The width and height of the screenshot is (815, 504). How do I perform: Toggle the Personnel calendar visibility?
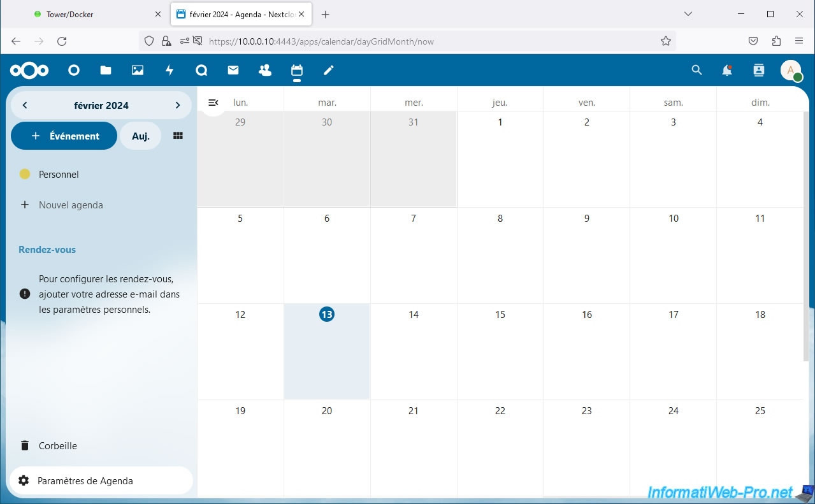pyautogui.click(x=25, y=174)
